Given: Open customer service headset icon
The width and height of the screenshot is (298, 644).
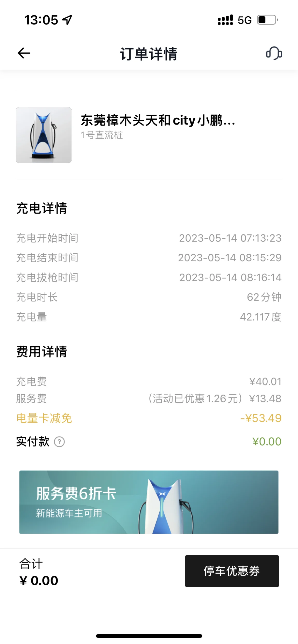Looking at the screenshot, I should coord(274,53).
